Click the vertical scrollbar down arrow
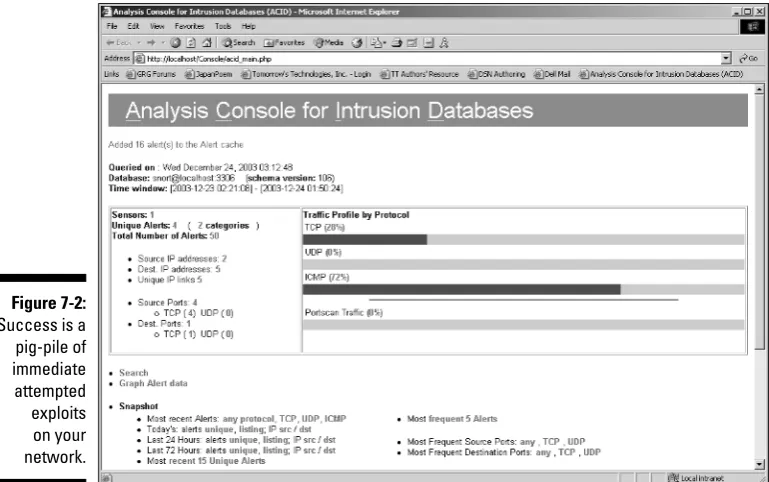Screen dimensions: 769x482 click(x=759, y=464)
